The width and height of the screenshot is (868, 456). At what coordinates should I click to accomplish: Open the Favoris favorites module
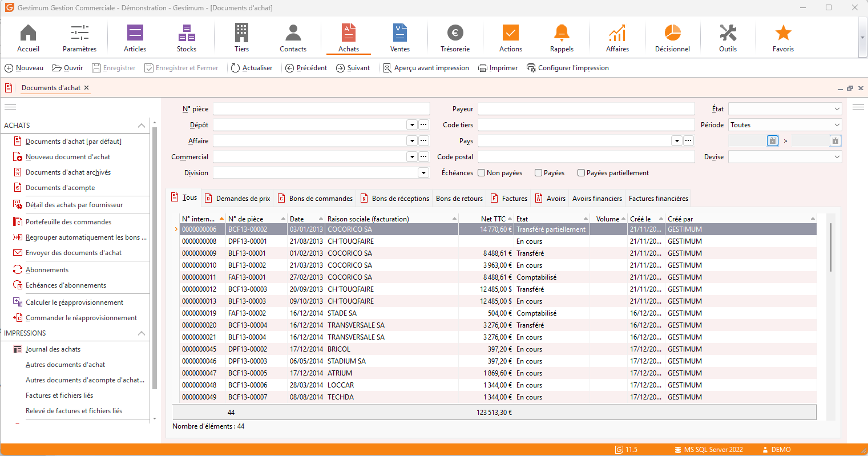pyautogui.click(x=784, y=38)
